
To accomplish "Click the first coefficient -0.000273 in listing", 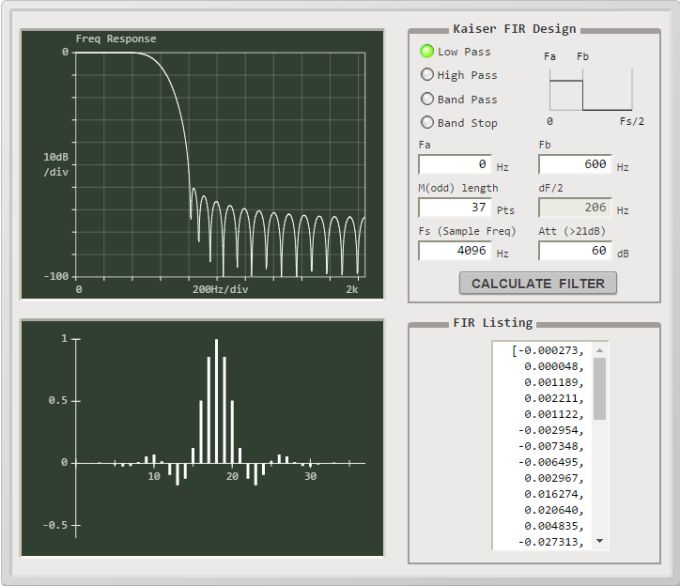I will 548,350.
